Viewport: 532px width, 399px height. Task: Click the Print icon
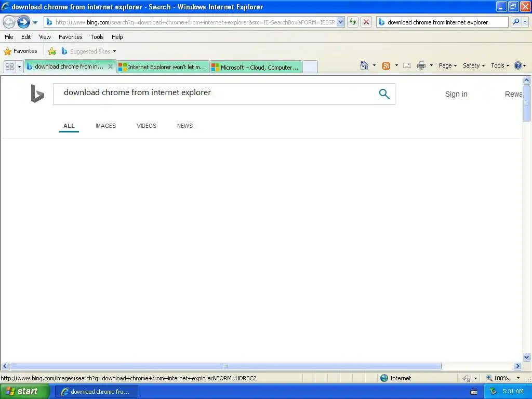(421, 66)
